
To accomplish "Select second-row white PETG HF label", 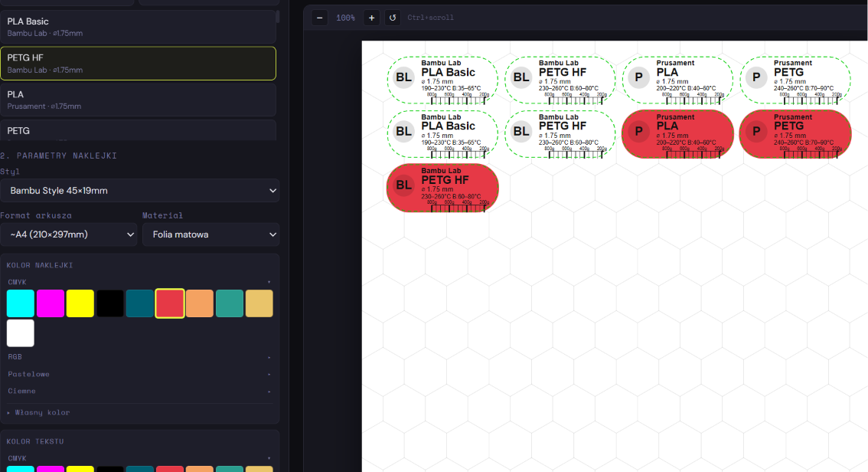I will coord(560,134).
